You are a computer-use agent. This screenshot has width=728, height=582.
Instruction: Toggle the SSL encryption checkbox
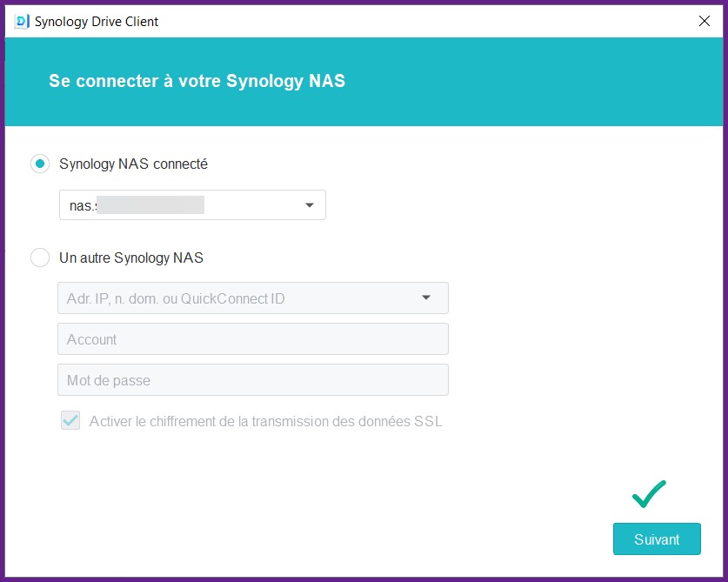tap(70, 421)
